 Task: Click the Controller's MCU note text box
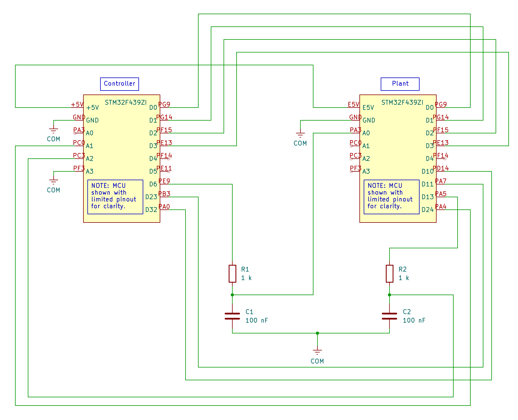(x=115, y=197)
